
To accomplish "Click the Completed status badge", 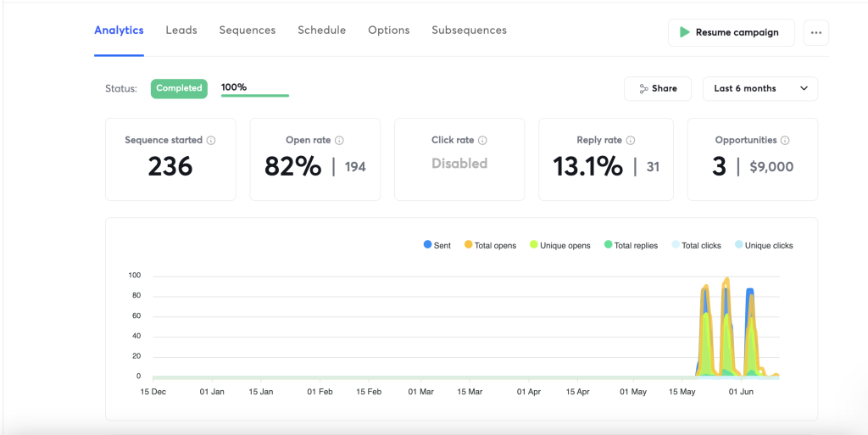I will 179,88.
